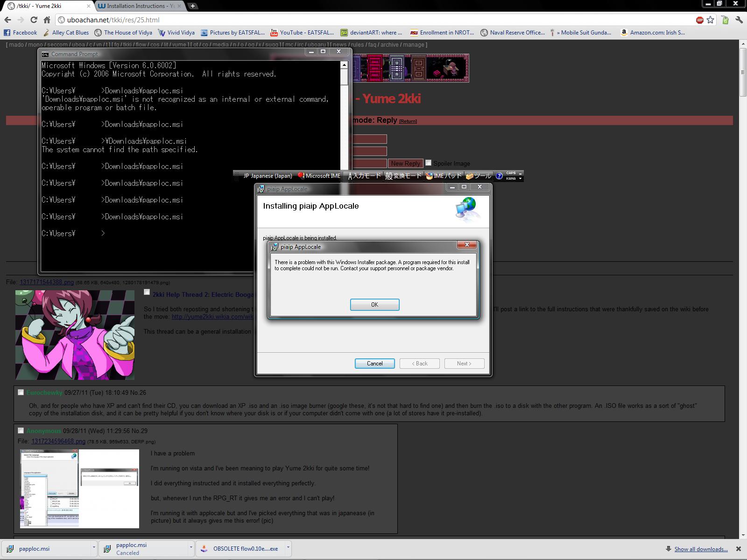
Task: Close the Installation Instructions tab
Action: (x=179, y=6)
